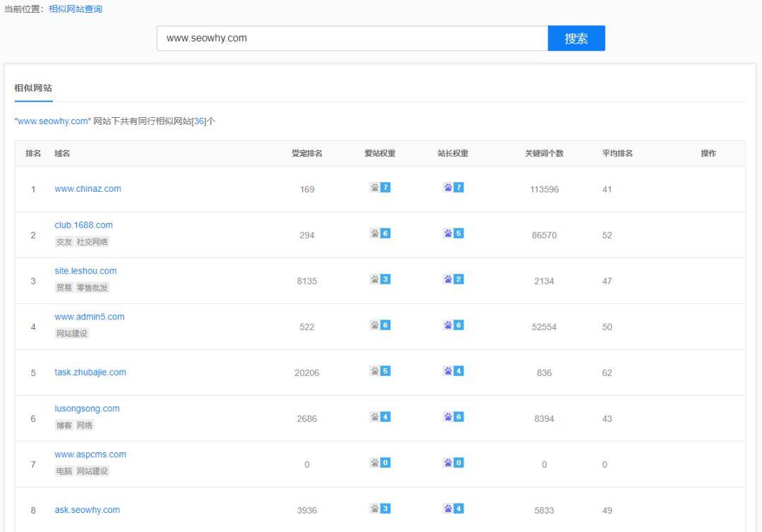Click the 网站建设 tag under www.admin5.com
Image resolution: width=762 pixels, height=532 pixels.
(72, 333)
